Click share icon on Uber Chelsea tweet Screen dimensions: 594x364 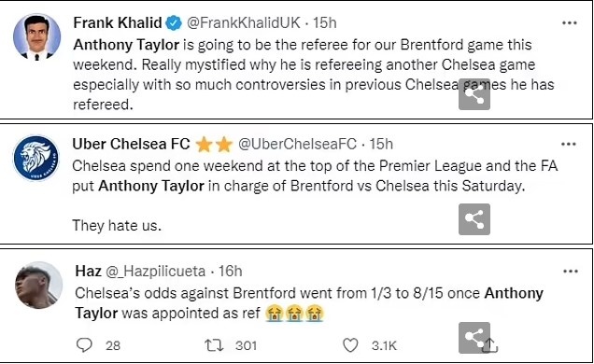[474, 219]
